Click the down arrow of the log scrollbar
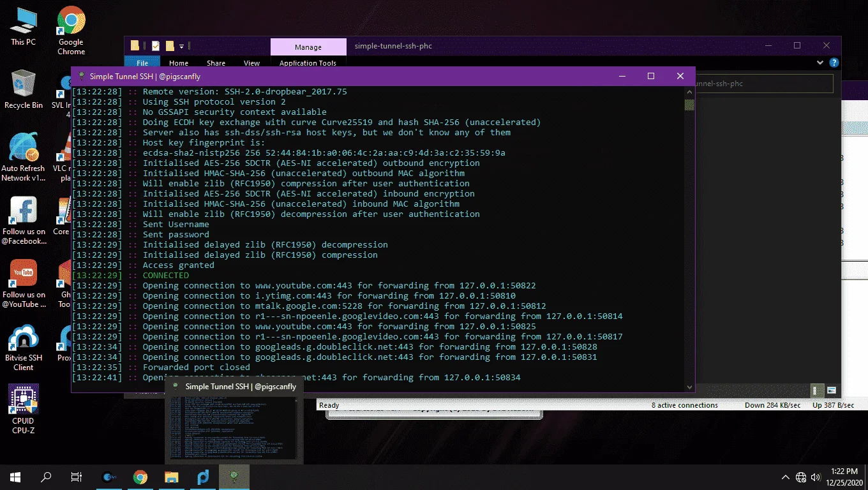The image size is (868, 490). point(689,387)
